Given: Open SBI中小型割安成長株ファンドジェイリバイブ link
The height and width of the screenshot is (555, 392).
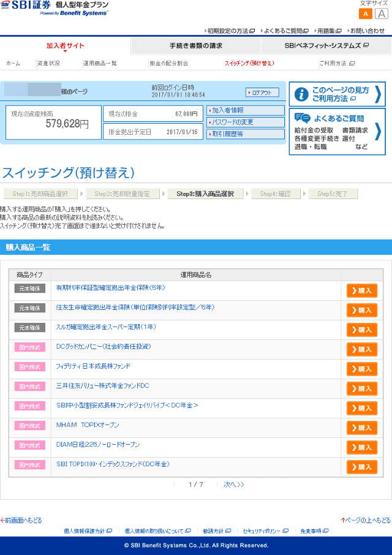Looking at the screenshot, I should click(x=127, y=406).
